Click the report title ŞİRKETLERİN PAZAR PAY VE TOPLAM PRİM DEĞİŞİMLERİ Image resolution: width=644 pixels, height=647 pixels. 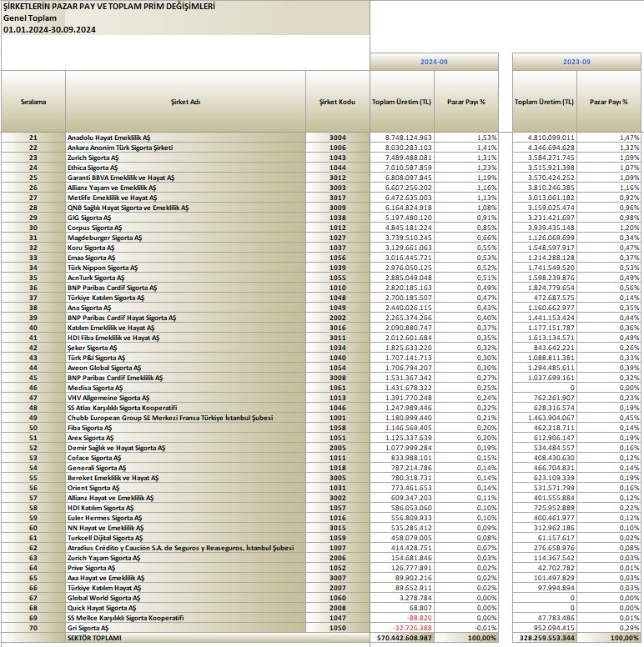point(109,7)
